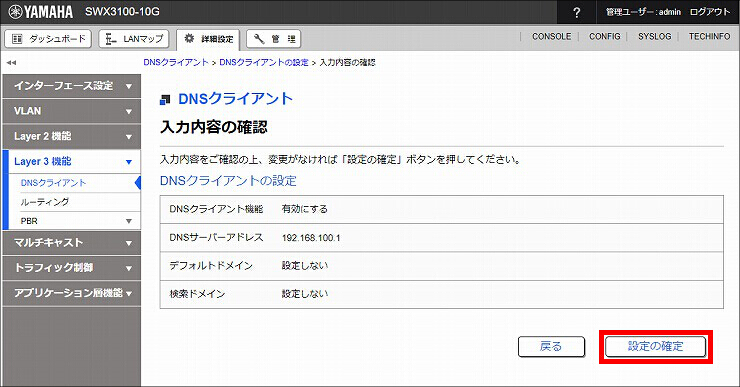740x387 pixels.
Task: Click the Yamaha logo
Action: pos(41,12)
